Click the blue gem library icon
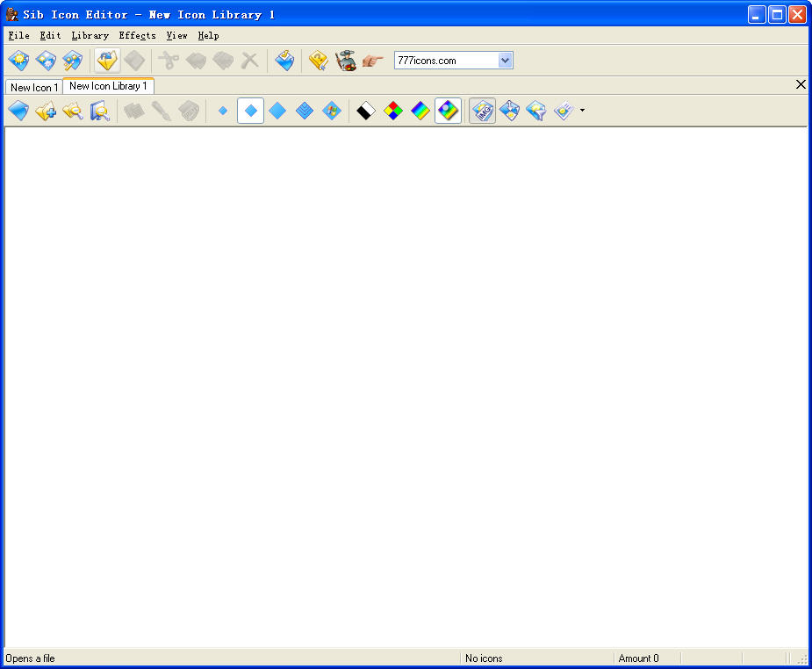 tap(18, 111)
